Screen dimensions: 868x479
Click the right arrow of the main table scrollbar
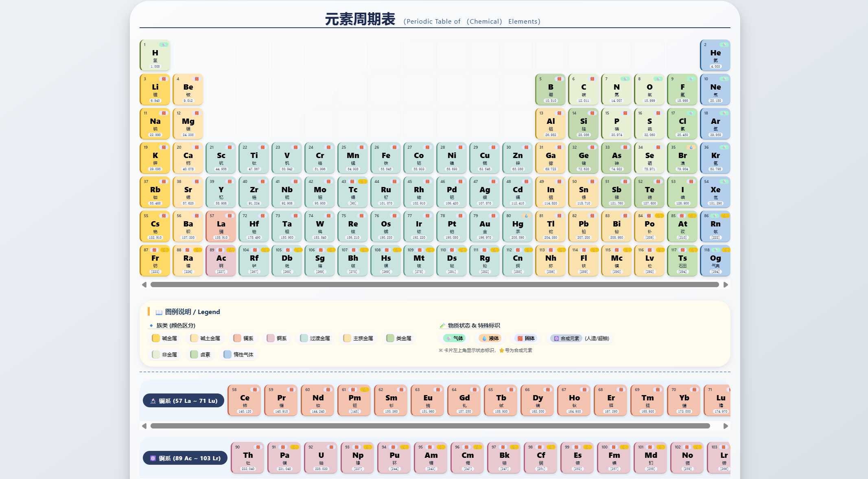(726, 285)
